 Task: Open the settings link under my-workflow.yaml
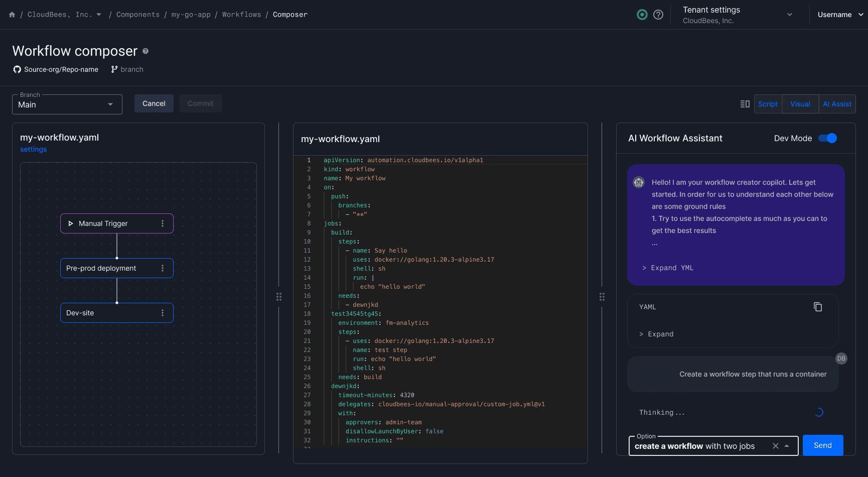pyautogui.click(x=33, y=149)
